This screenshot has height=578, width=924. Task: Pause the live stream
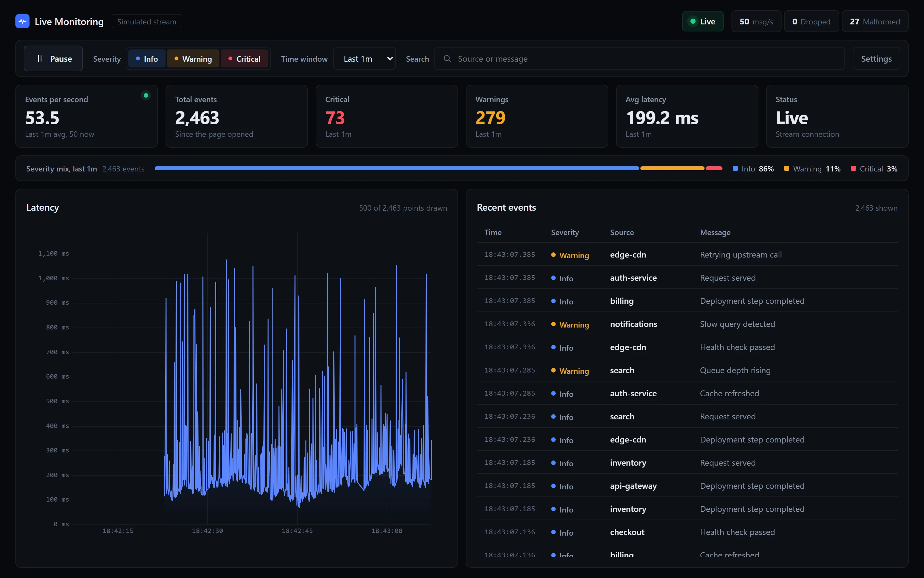pyautogui.click(x=53, y=58)
